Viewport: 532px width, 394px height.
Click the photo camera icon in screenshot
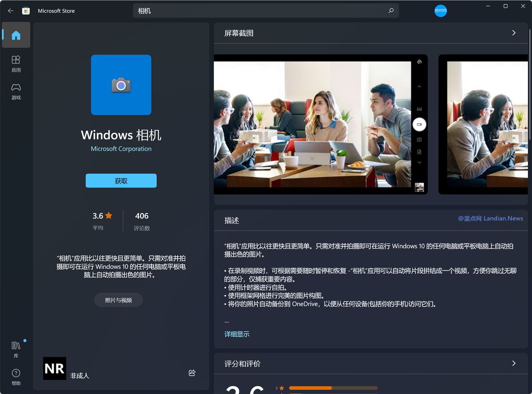pos(419,140)
